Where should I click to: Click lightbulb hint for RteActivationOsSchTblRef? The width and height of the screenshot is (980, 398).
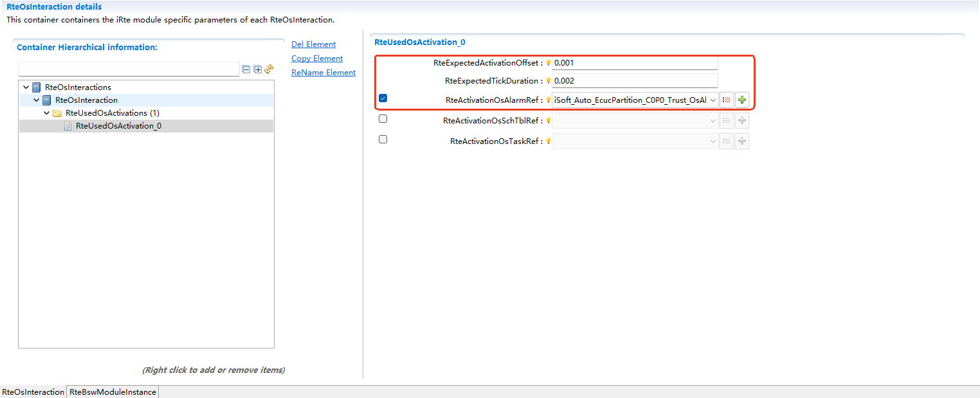(x=549, y=121)
